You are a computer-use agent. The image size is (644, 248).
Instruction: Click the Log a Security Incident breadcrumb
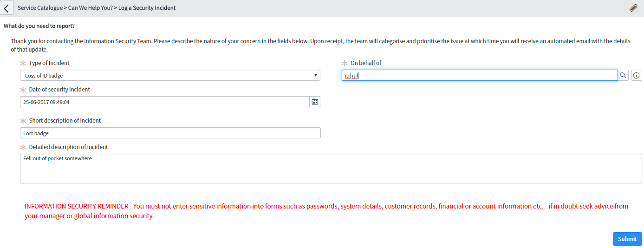tap(147, 8)
